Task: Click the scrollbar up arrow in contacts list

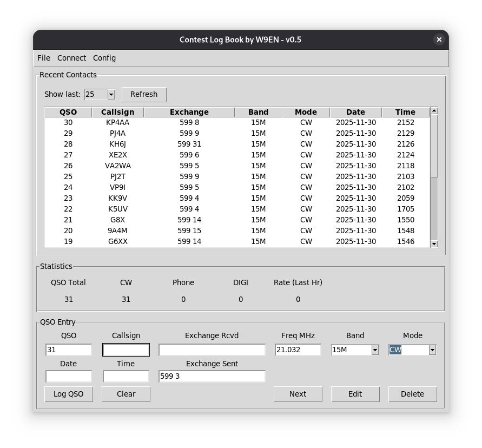Action: pyautogui.click(x=434, y=111)
